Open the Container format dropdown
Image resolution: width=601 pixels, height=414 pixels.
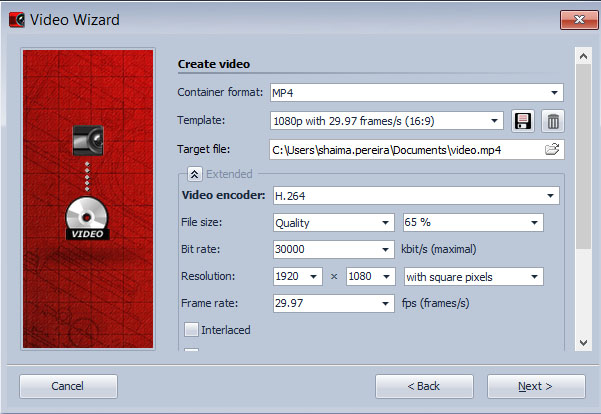point(417,92)
